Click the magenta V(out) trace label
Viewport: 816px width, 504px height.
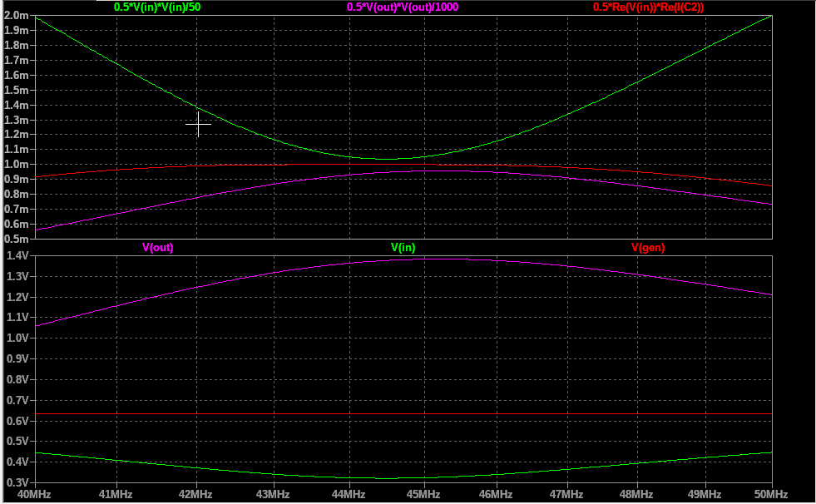point(158,248)
